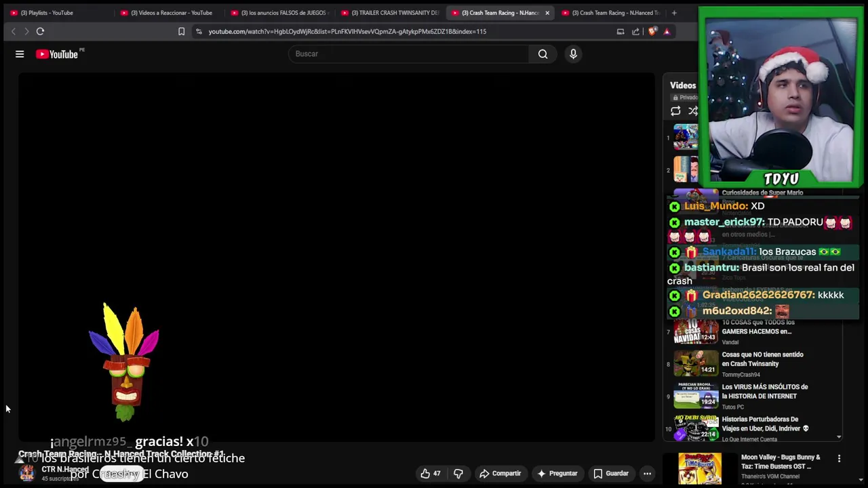Close the active Crash Team Racing tab
Viewport: 868px width, 488px height.
547,13
